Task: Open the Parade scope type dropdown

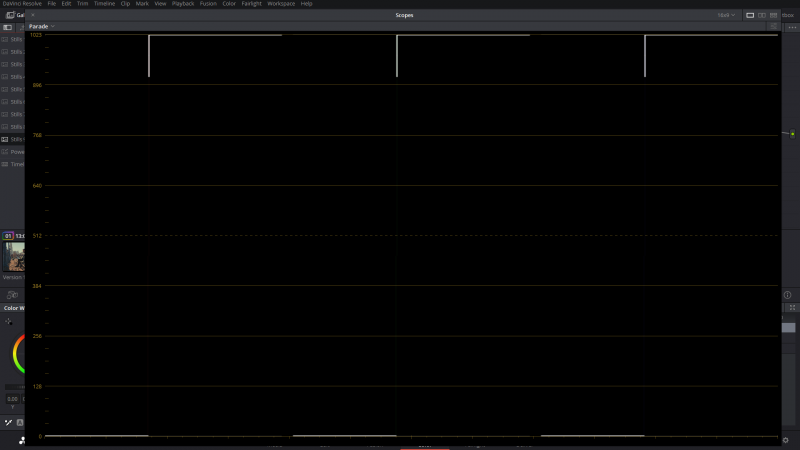Action: [40, 26]
